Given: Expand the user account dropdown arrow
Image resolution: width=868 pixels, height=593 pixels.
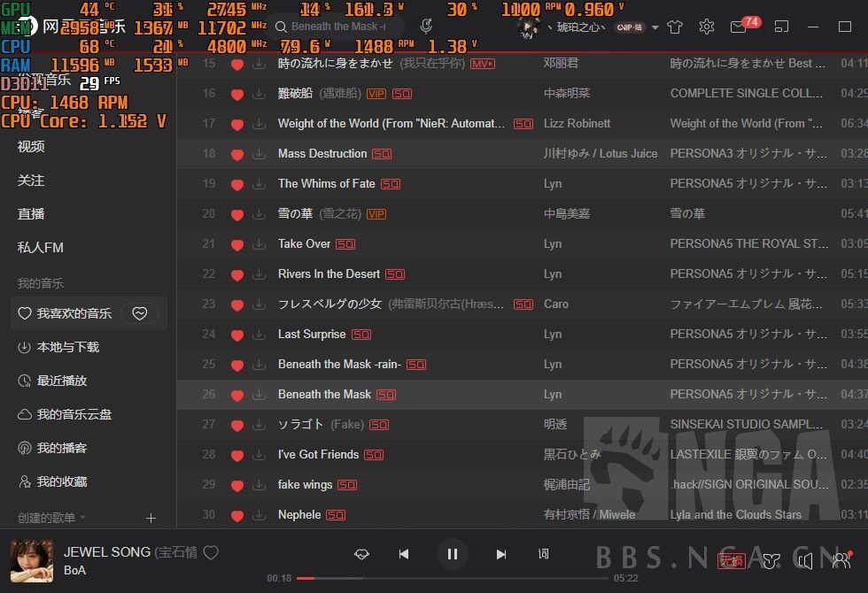Looking at the screenshot, I should (655, 27).
